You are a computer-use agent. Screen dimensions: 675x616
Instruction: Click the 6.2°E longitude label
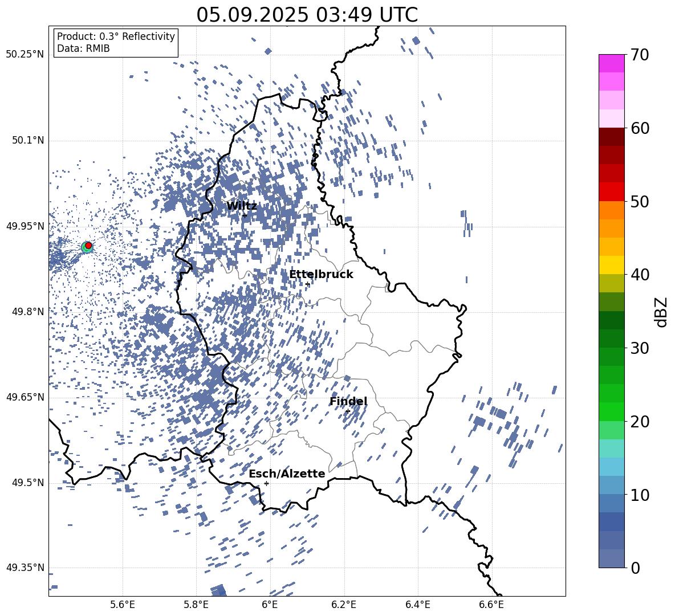344,605
